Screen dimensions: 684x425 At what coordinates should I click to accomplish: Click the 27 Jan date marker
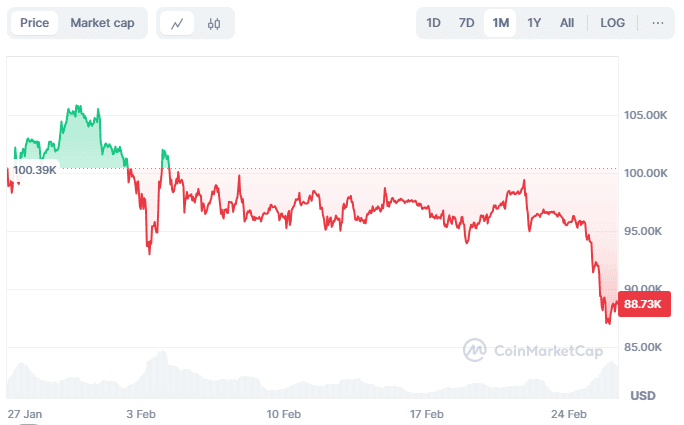point(25,413)
